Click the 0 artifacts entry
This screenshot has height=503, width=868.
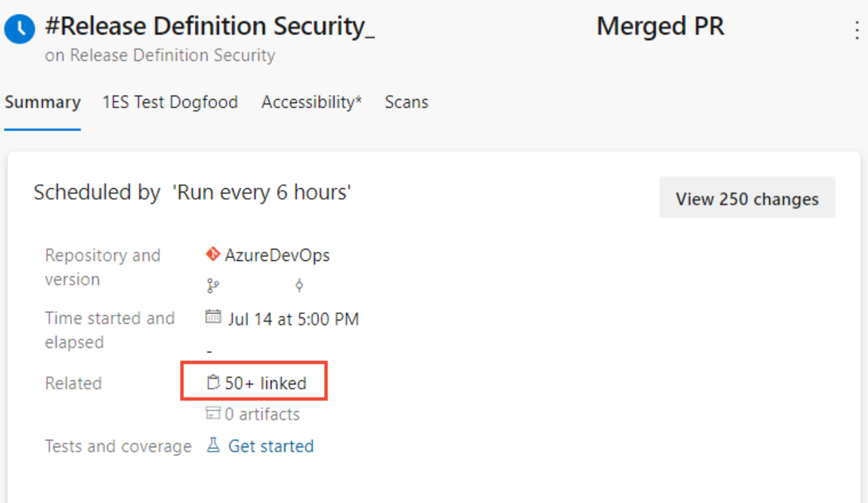[262, 414]
